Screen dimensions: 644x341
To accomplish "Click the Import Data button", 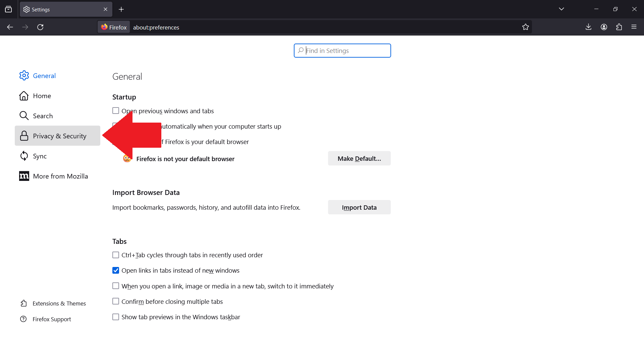I will point(359,207).
